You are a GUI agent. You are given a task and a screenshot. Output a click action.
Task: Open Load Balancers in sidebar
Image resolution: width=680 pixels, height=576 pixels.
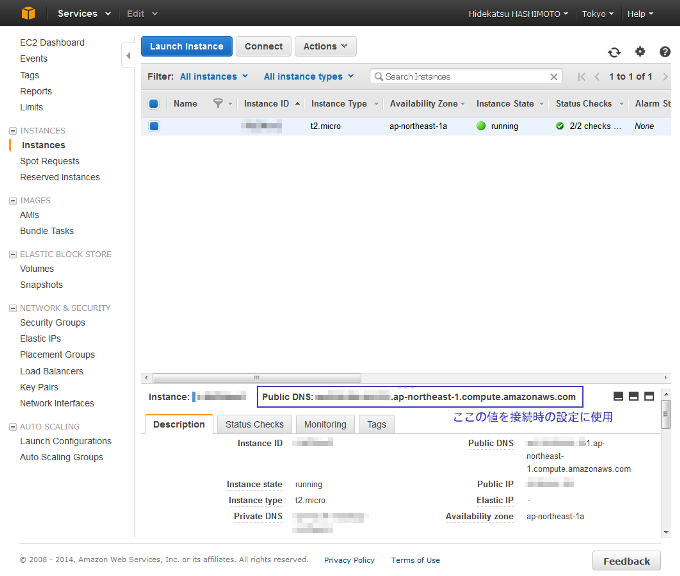(x=52, y=371)
